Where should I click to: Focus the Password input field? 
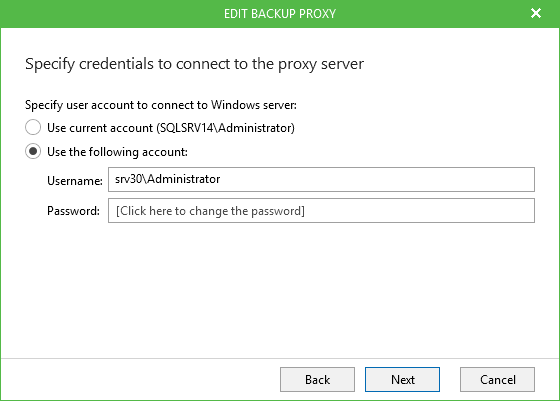point(321,211)
